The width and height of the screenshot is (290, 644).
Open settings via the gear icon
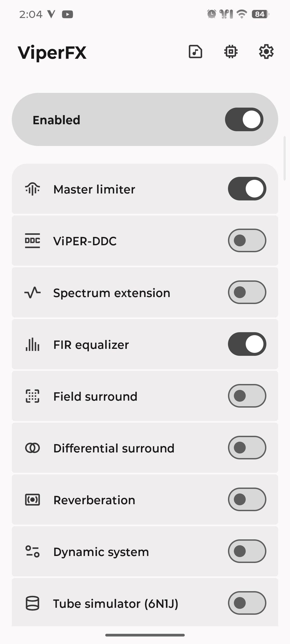266,52
